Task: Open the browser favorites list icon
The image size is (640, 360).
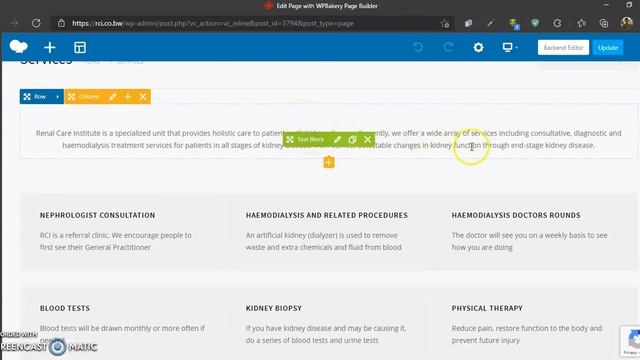Action: point(582,23)
